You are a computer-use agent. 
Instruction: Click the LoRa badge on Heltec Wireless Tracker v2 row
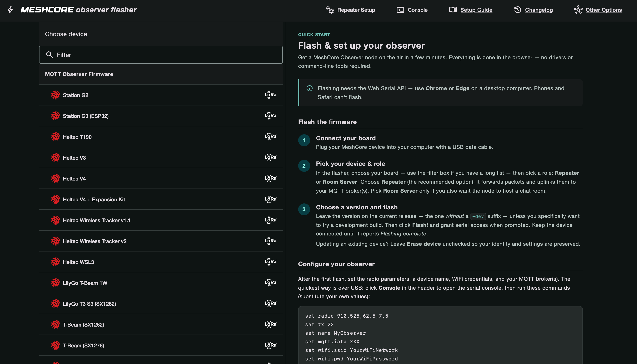(271, 241)
